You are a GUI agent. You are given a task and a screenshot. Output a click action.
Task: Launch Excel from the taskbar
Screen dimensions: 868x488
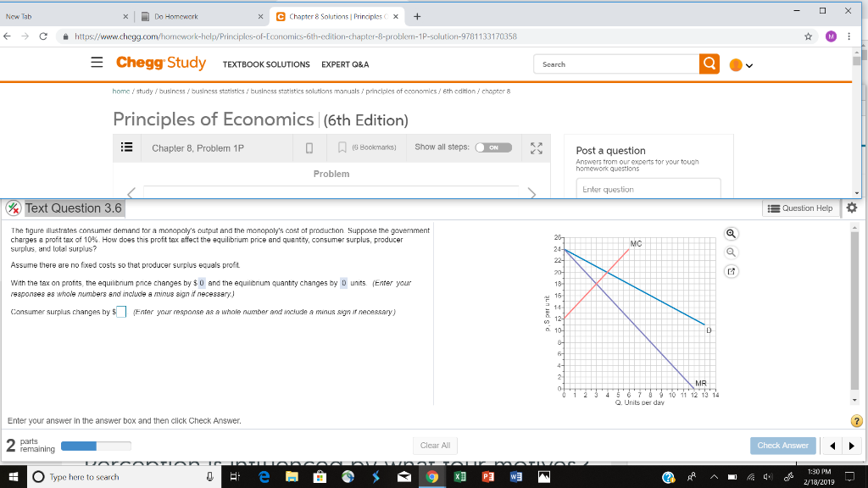pyautogui.click(x=459, y=476)
